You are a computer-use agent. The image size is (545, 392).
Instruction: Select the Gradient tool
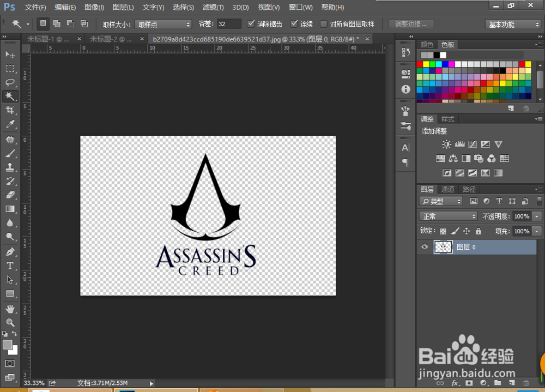click(10, 209)
